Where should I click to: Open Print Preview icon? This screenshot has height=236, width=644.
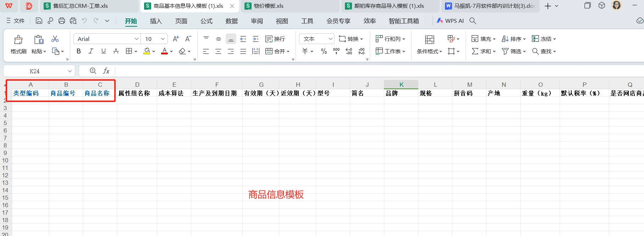[73, 21]
